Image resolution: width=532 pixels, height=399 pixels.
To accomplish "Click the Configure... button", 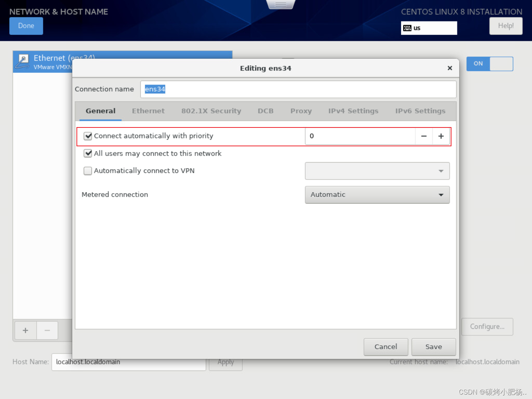I will click(487, 327).
